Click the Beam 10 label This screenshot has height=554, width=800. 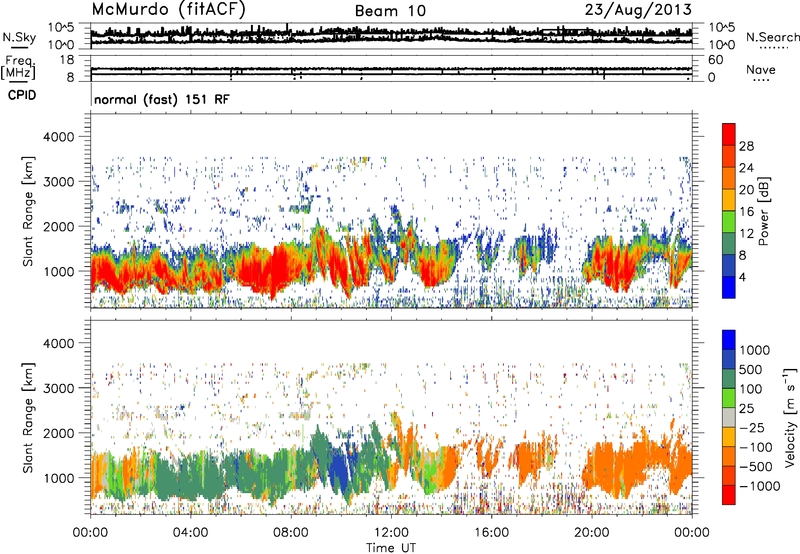click(x=390, y=11)
